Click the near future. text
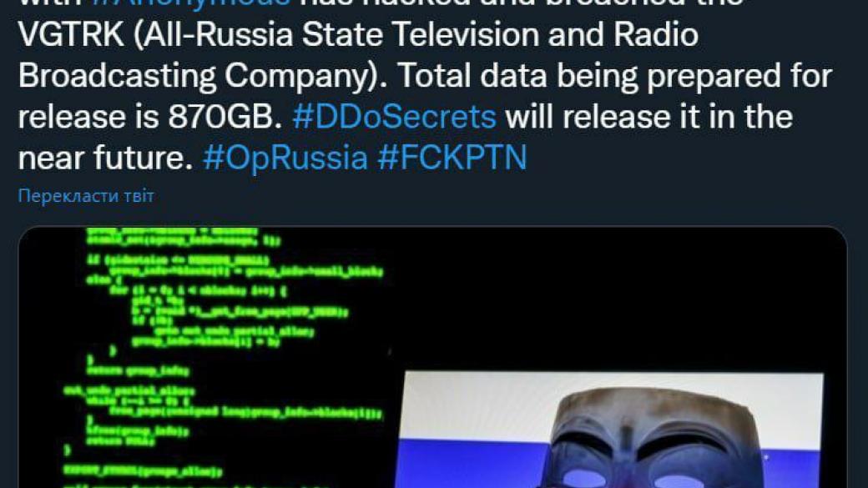 click(105, 158)
